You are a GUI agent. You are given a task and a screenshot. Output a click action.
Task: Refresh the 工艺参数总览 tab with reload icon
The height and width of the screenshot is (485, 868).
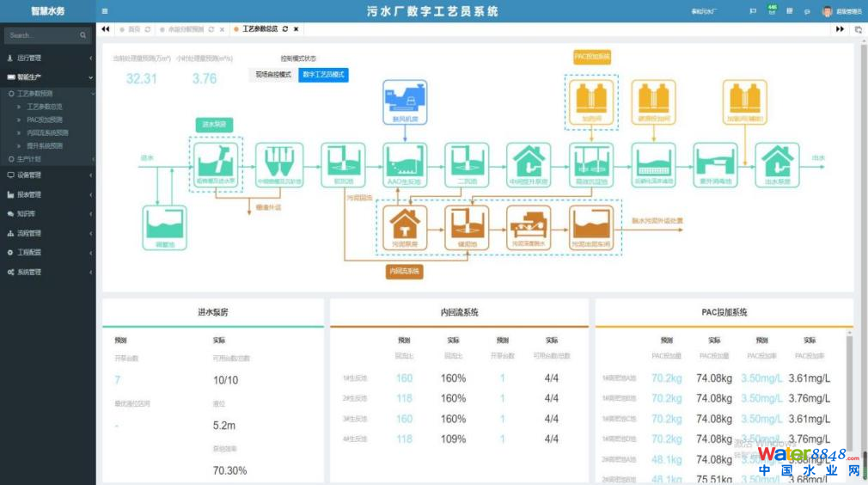click(284, 29)
